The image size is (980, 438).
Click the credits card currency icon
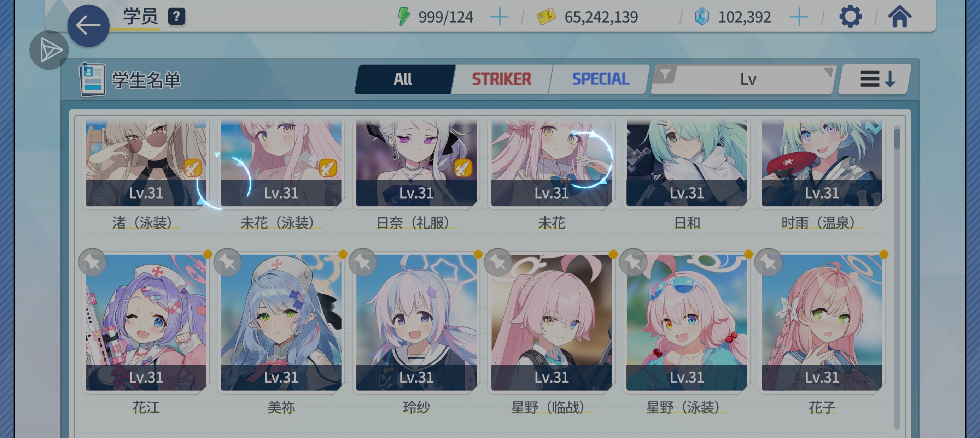(x=546, y=17)
